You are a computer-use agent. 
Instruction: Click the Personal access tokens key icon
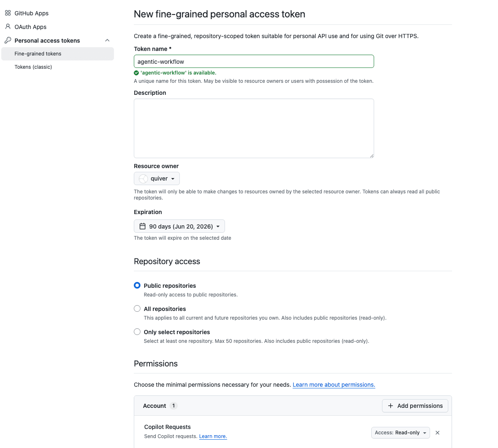7,40
